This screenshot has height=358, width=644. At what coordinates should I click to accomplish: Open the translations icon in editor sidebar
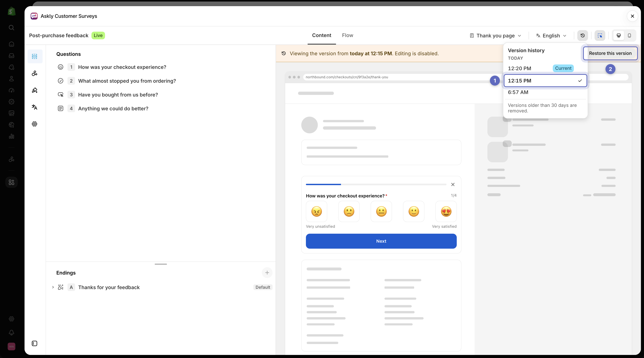point(34,107)
